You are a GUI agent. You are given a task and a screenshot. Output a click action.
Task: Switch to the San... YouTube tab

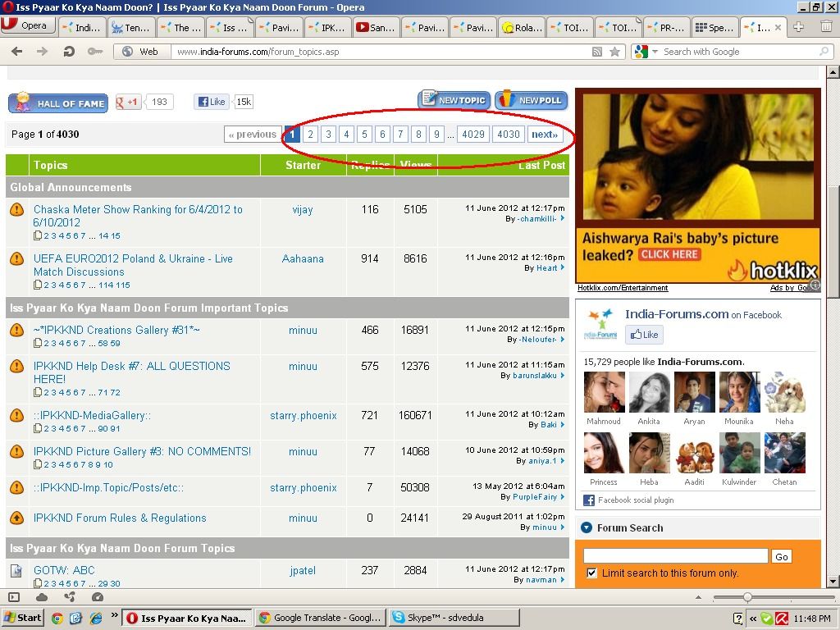[x=376, y=27]
